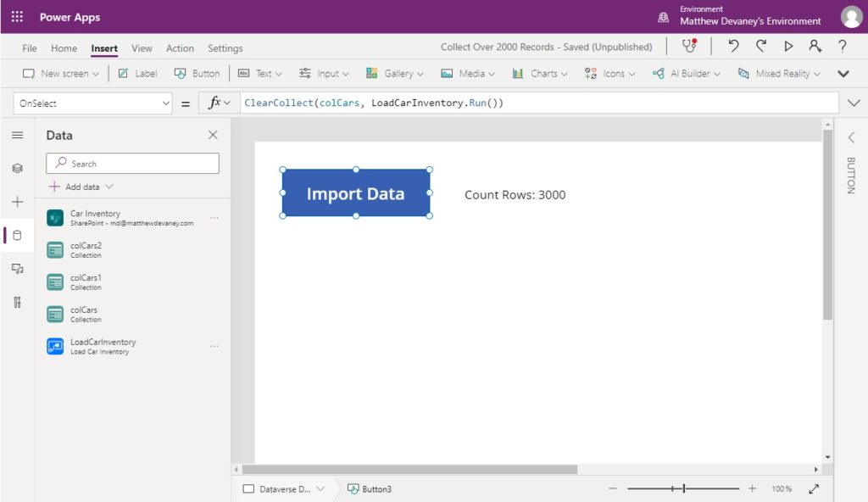Insert a Button control from toolbar

click(x=197, y=73)
